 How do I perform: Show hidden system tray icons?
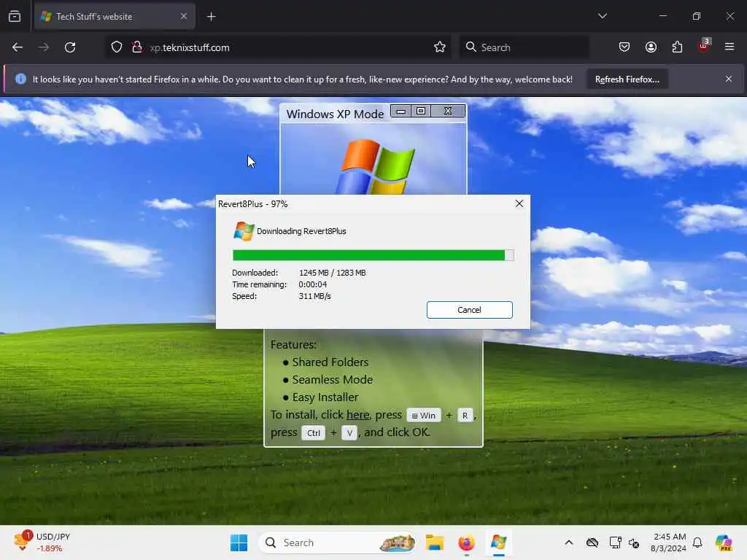point(569,542)
